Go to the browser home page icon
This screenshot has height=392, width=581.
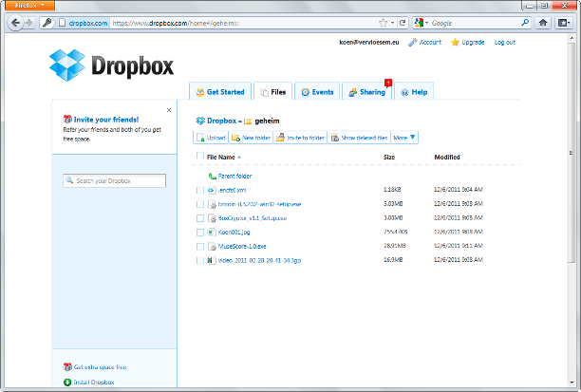[543, 23]
